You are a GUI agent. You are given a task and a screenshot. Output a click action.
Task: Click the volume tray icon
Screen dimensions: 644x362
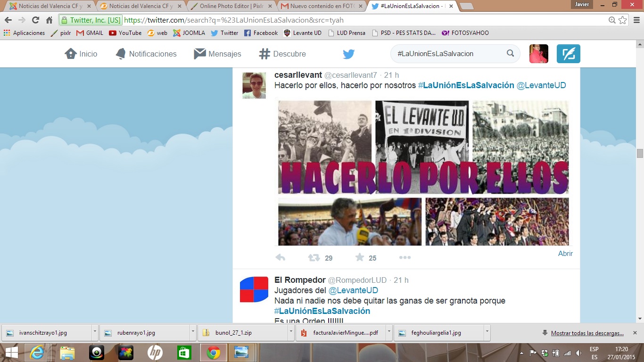click(579, 353)
